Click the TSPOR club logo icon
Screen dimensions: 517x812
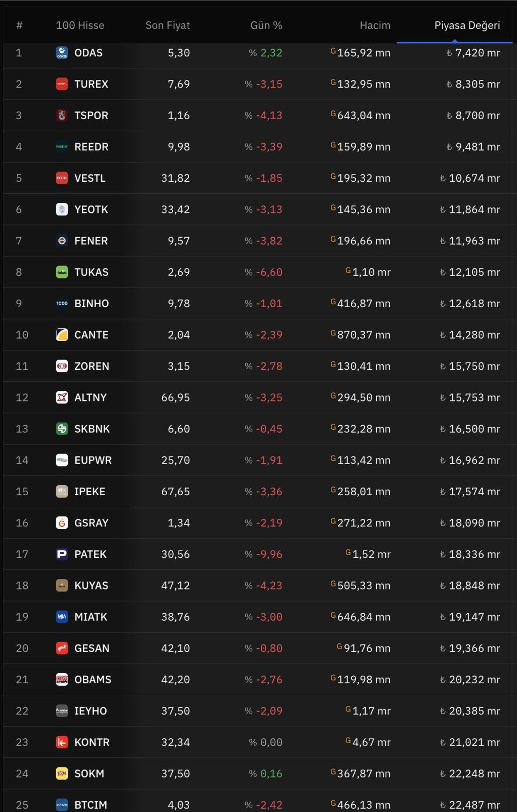click(62, 115)
